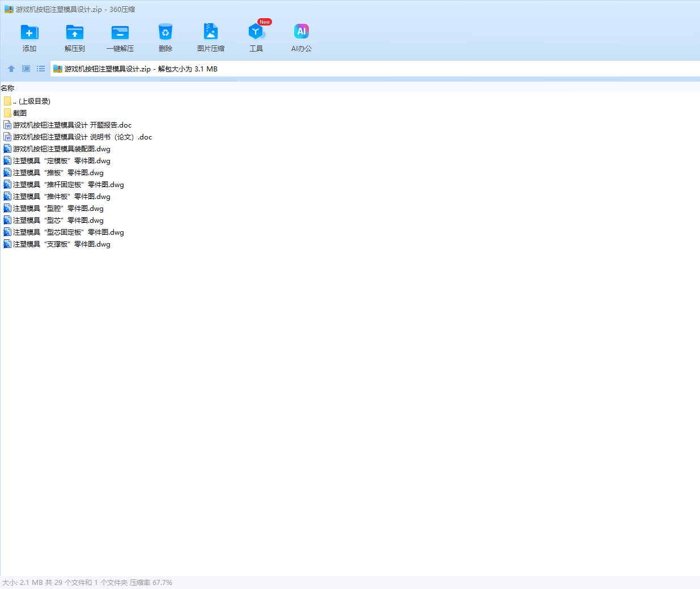Image resolution: width=700 pixels, height=589 pixels.
Task: Click the 添加 (Add) toolbar icon
Action: pos(29,32)
